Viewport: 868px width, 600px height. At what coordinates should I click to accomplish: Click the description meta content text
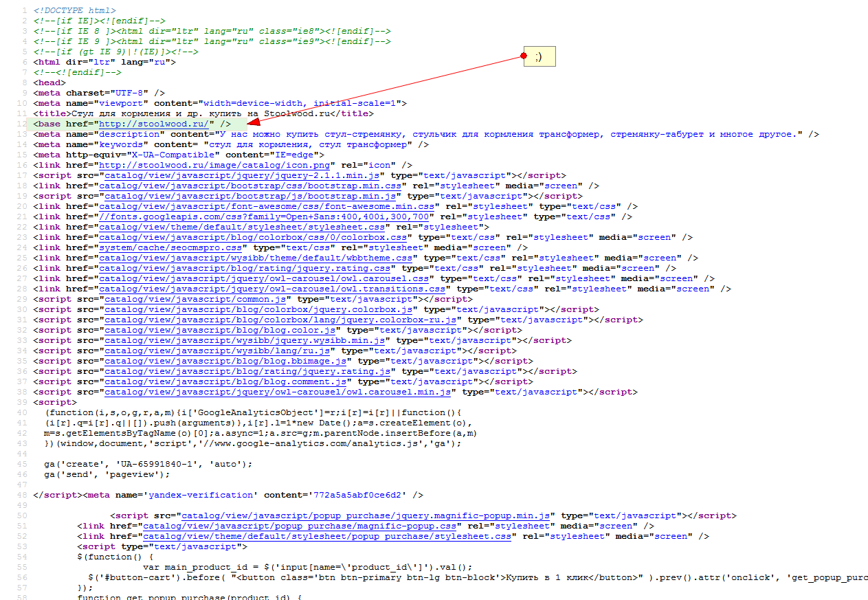pyautogui.click(x=509, y=134)
